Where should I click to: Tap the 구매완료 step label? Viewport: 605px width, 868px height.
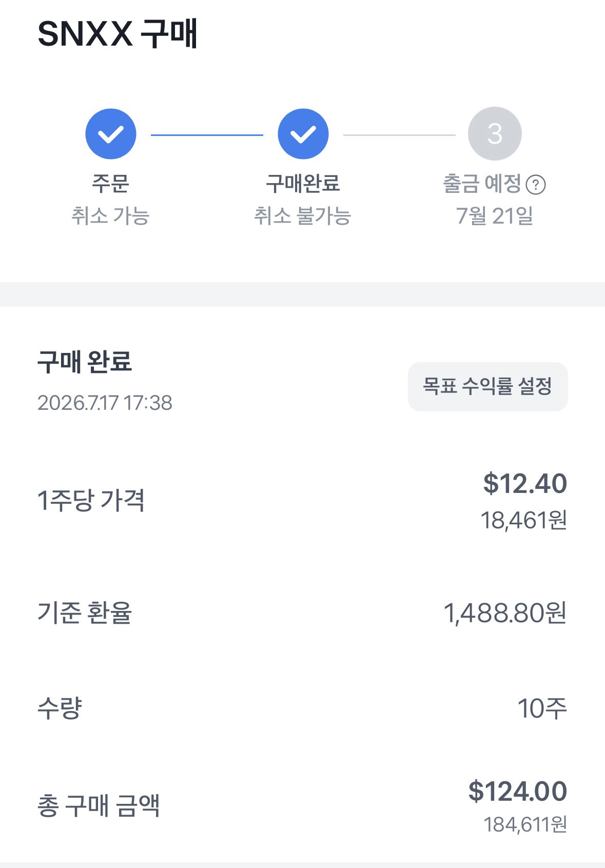[303, 184]
